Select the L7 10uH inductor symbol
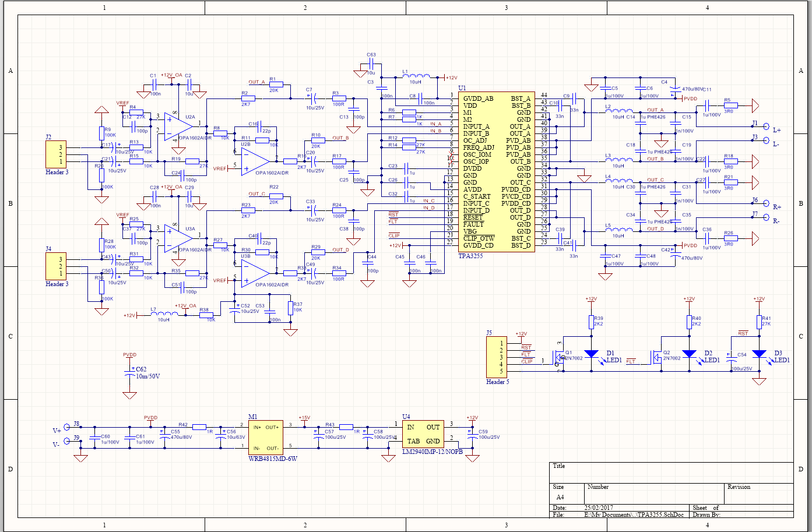 pyautogui.click(x=165, y=315)
